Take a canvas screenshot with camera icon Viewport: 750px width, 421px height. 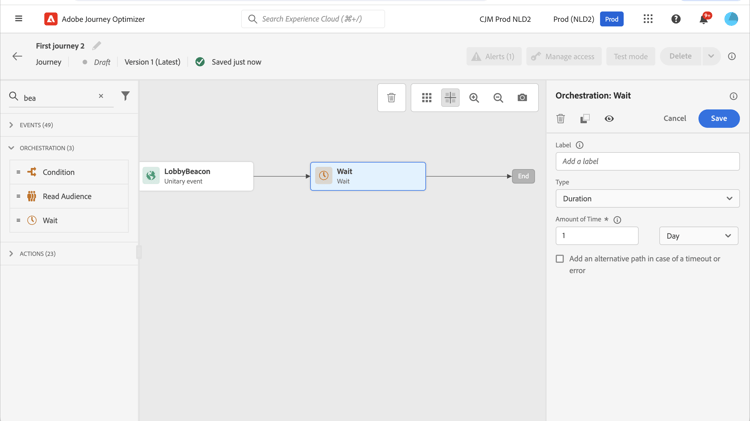[x=522, y=98]
